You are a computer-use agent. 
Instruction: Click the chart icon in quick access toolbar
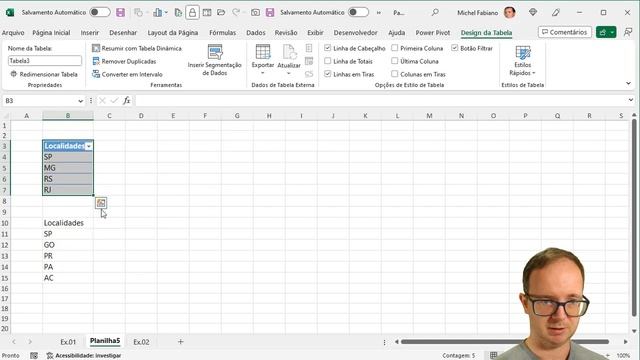158,13
